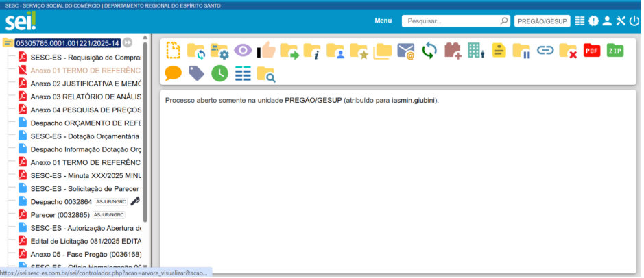The width and height of the screenshot is (644, 278).
Task: Open the green clock icon
Action: tap(219, 73)
